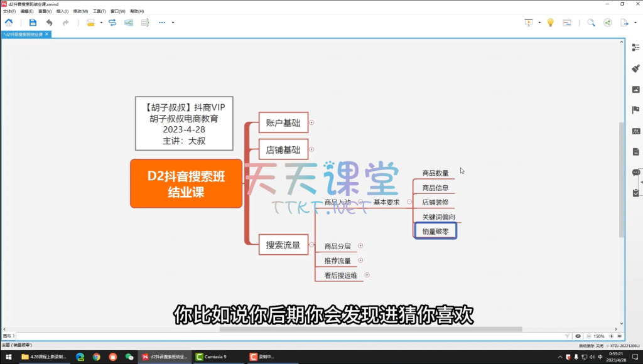Open the 文件(F) menu
Screen dimensions: 643x364
click(x=9, y=11)
